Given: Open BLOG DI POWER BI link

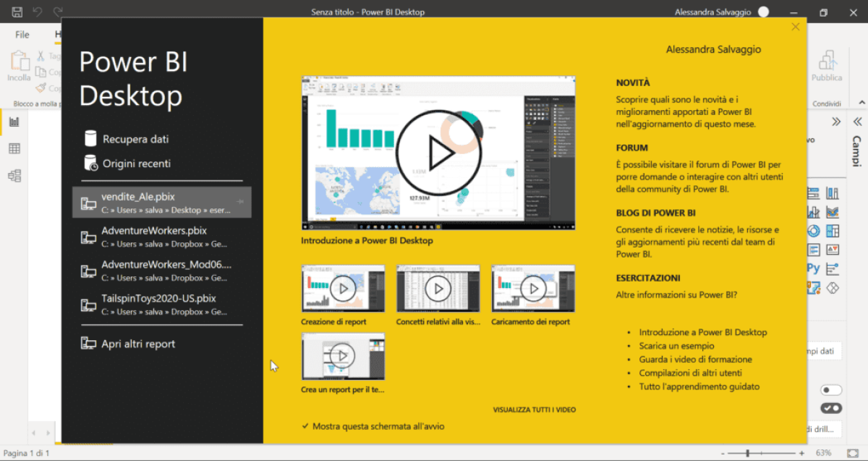Looking at the screenshot, I should coord(656,213).
